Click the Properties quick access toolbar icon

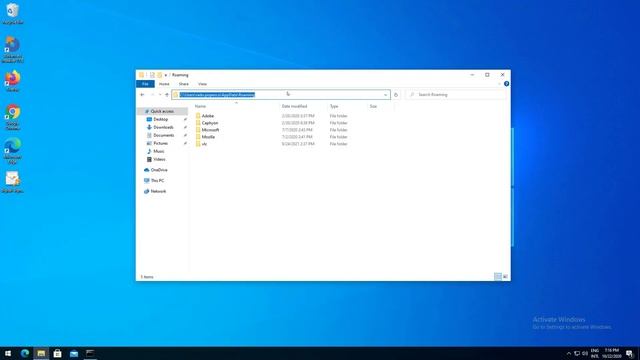point(152,75)
